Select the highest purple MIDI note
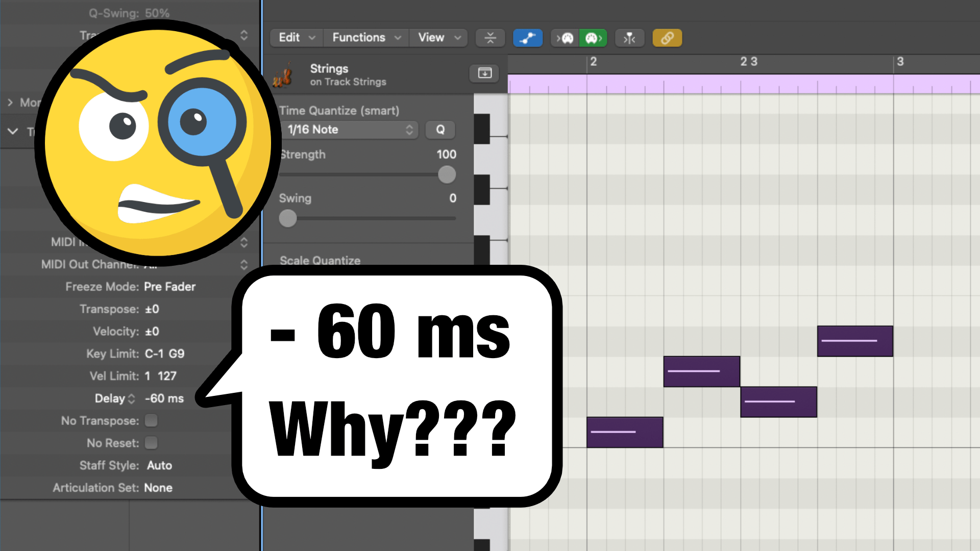980x551 pixels. point(854,341)
